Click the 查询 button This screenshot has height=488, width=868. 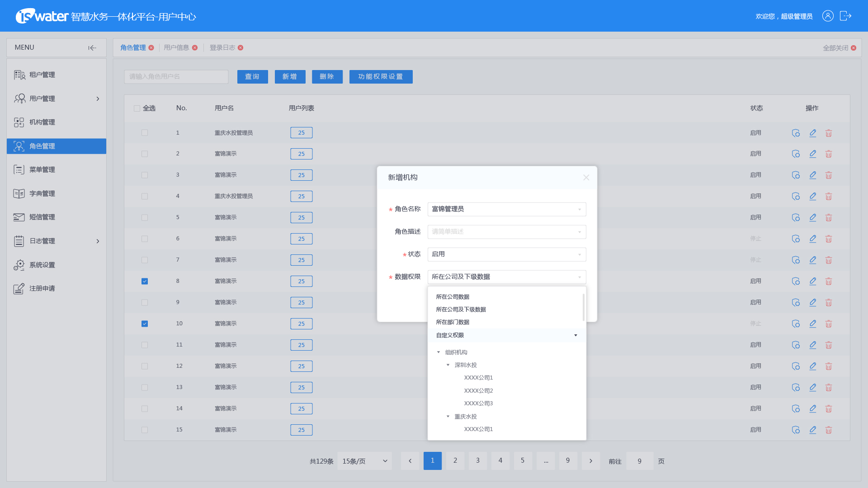(x=252, y=77)
